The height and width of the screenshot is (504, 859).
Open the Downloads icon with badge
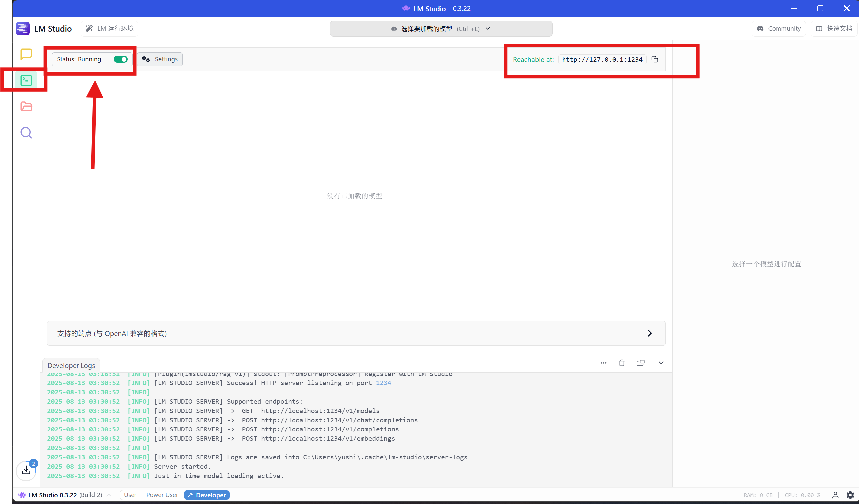tap(26, 470)
